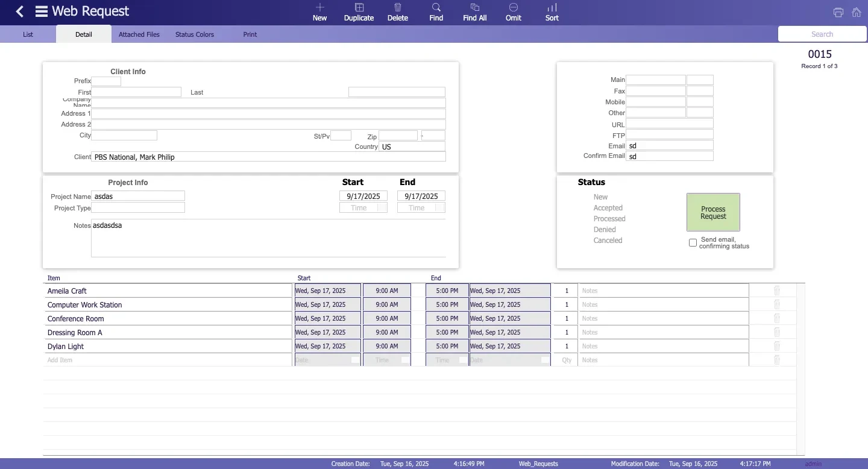Viewport: 868px width, 469px height.
Task: Remove the Computer Work Station row via trash
Action: [777, 304]
